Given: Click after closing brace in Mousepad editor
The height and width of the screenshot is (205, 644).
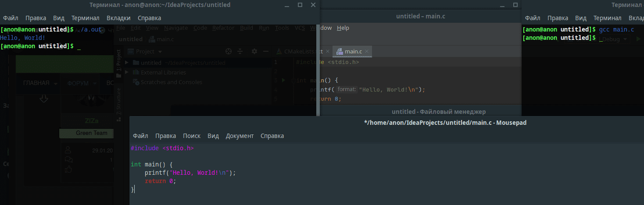Looking at the screenshot, I should [x=135, y=189].
